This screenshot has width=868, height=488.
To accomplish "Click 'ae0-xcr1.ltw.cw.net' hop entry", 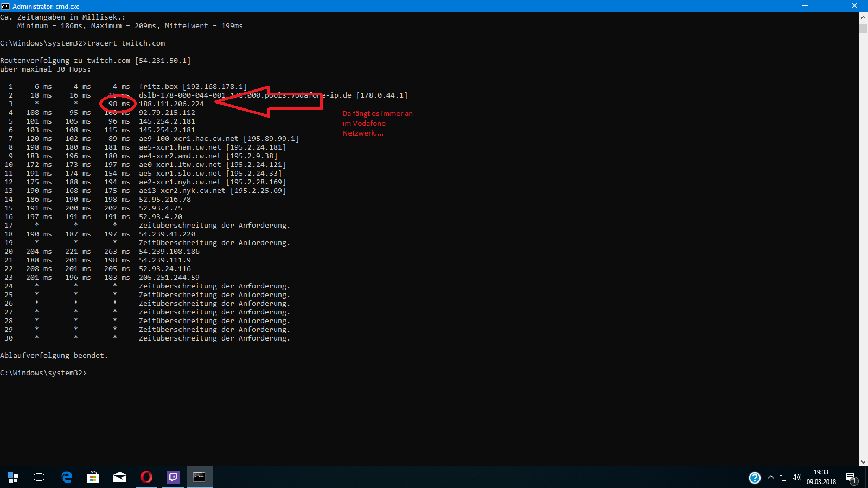I will (212, 165).
